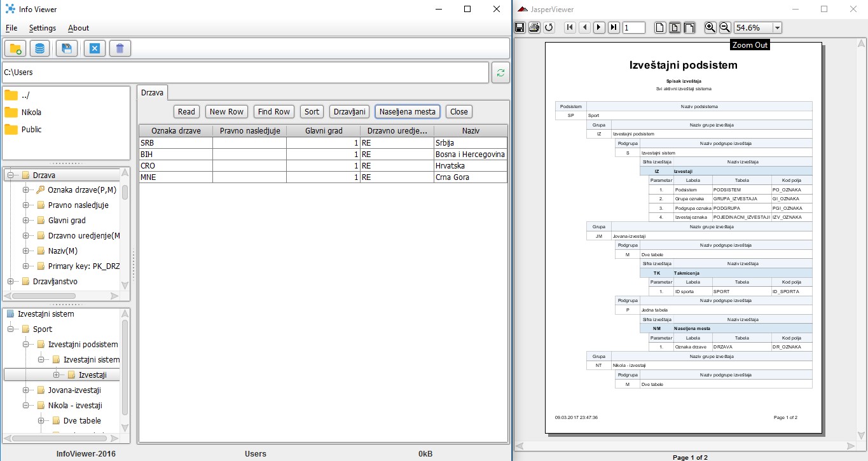Go to next page in JasperViewer
Image resolution: width=868 pixels, height=461 pixels.
(x=599, y=27)
